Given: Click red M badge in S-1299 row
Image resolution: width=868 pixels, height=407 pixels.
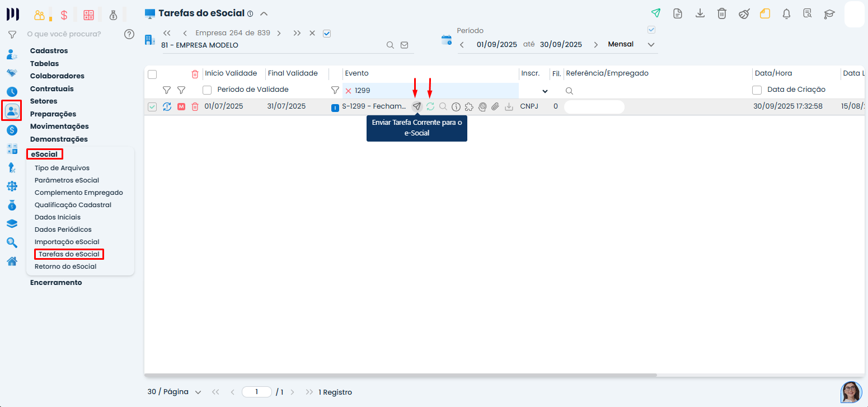Looking at the screenshot, I should (181, 106).
